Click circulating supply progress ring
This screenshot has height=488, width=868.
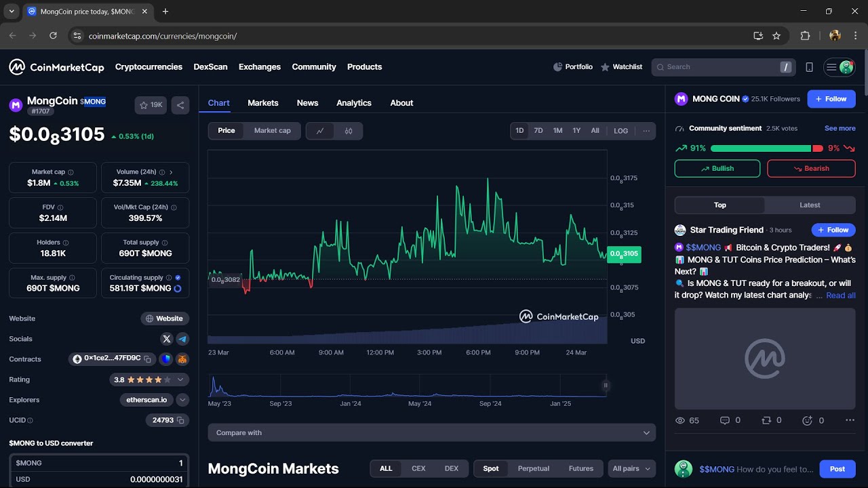tap(178, 289)
